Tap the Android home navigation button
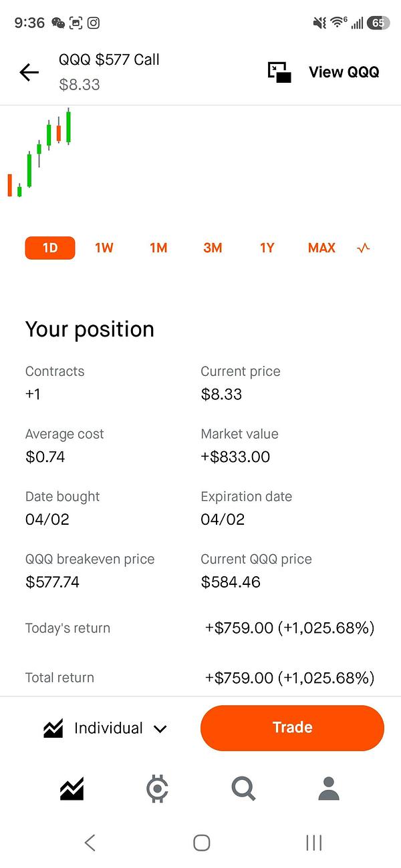This screenshot has height=868, width=401. (x=201, y=843)
